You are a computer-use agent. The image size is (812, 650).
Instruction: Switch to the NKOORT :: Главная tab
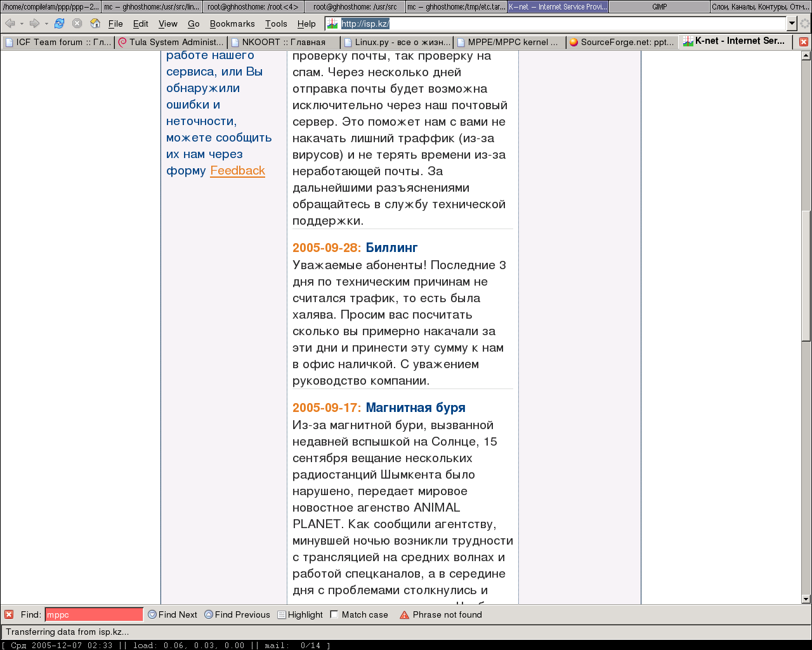click(x=284, y=42)
